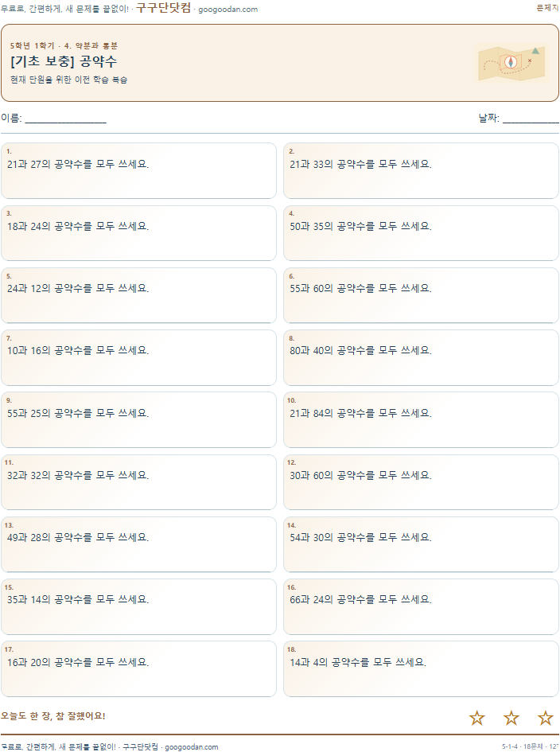Select problem 5: 24과 12의 공약수
The image size is (560, 752).
138,295
